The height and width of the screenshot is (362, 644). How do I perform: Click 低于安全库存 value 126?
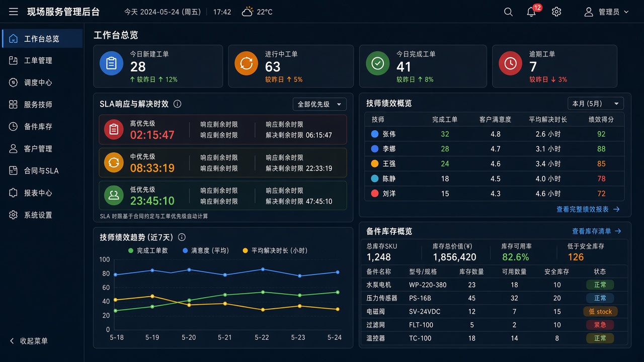pos(576,257)
